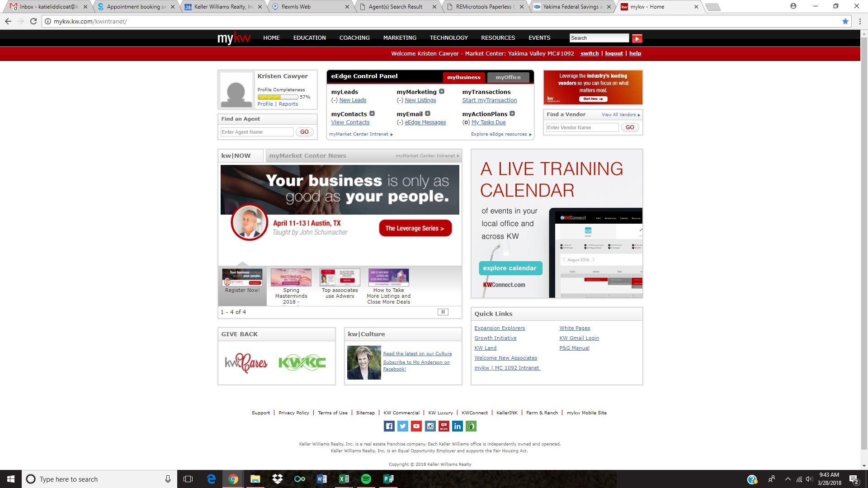Click GO button for Find a Vendor
This screenshot has width=868, height=488.
pos(630,127)
